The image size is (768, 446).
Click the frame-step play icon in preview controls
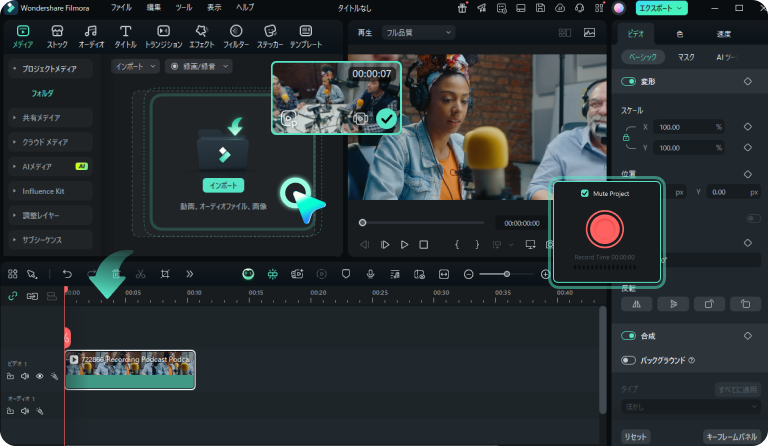pyautogui.click(x=385, y=244)
